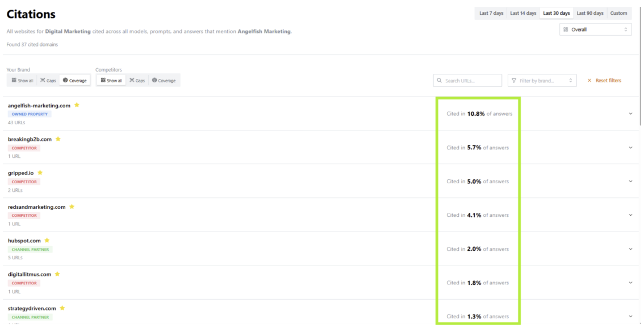This screenshot has width=644, height=332.
Task: Select Your Brand Coverage filter
Action: 75,81
